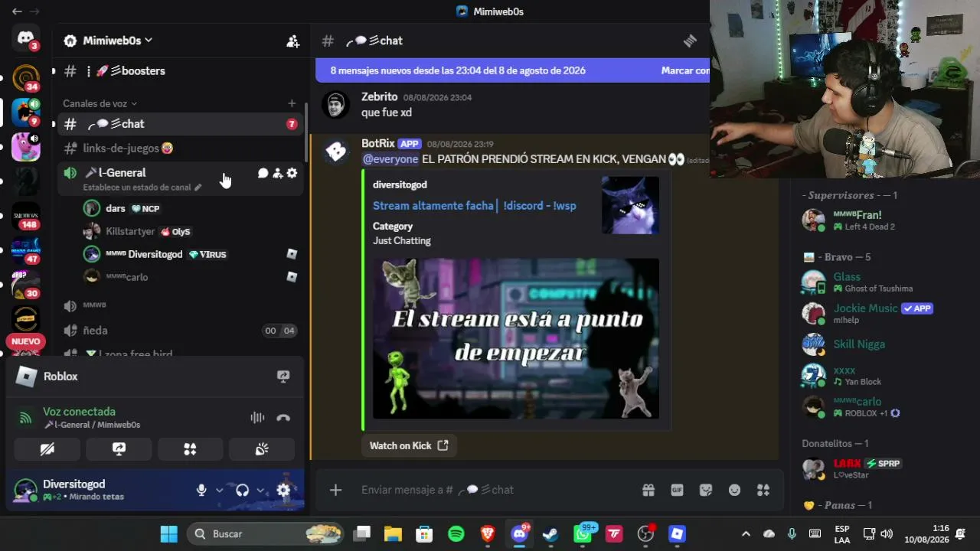Join the MMWB voice channel
Image resolution: width=980 pixels, height=551 pixels.
click(x=180, y=305)
